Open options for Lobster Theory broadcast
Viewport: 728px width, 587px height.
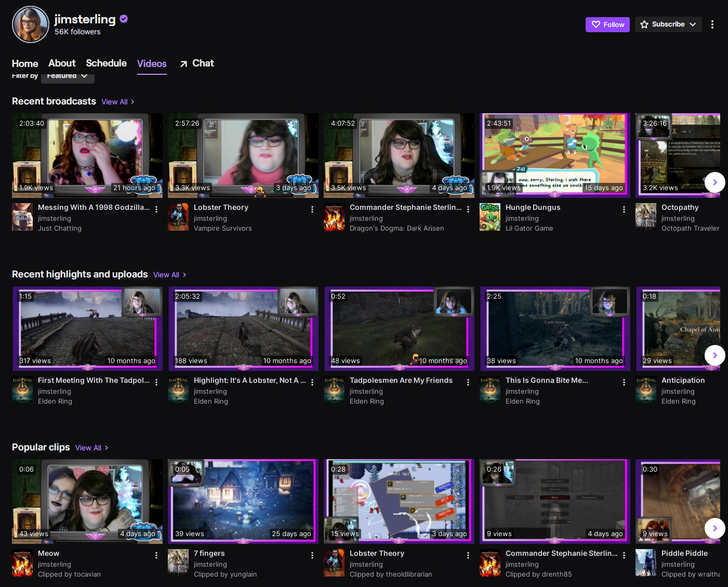pos(312,209)
